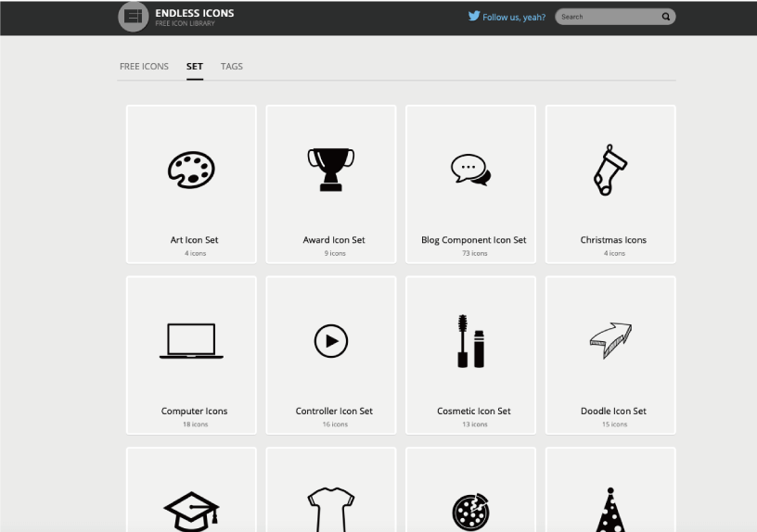The image size is (757, 532).
Task: Open the Doodle Icon Set title
Action: [x=613, y=411]
